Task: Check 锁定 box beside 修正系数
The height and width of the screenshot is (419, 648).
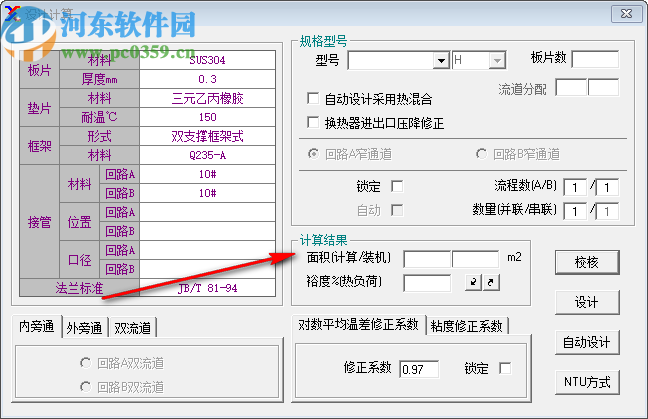Action: click(x=505, y=368)
